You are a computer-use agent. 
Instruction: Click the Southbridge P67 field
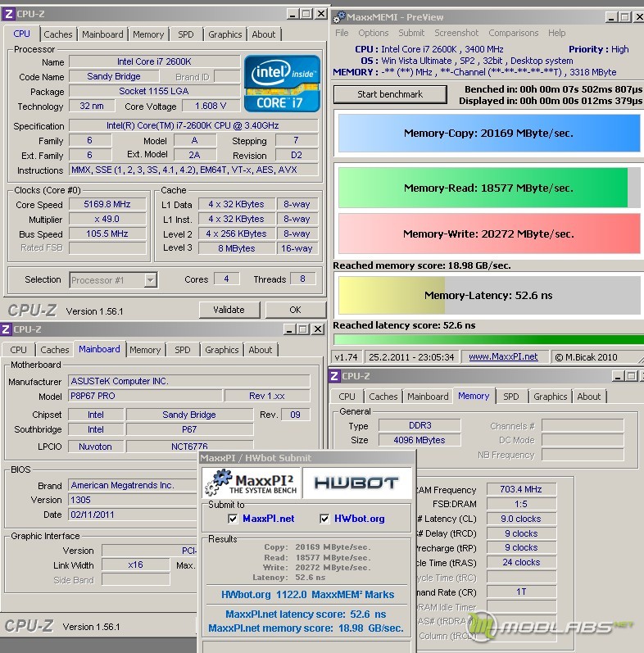189,429
